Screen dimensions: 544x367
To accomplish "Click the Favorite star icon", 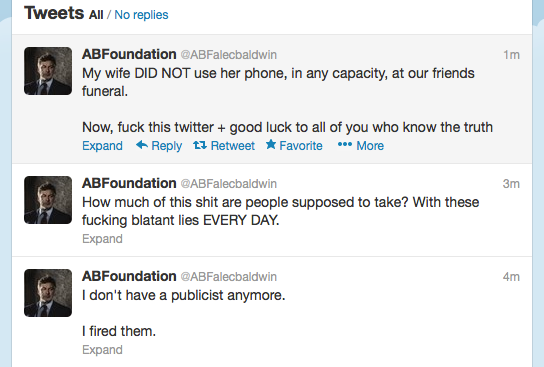I will tap(271, 144).
